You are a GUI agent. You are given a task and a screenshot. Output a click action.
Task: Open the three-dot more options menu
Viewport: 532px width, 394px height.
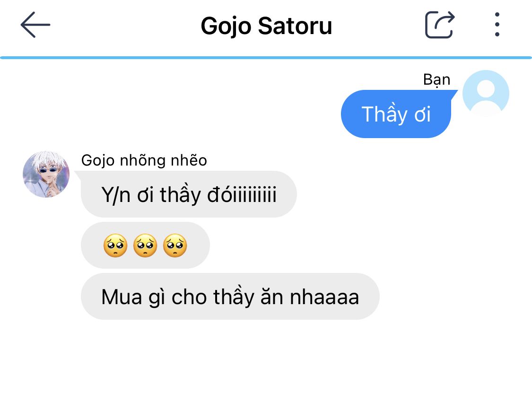click(497, 25)
